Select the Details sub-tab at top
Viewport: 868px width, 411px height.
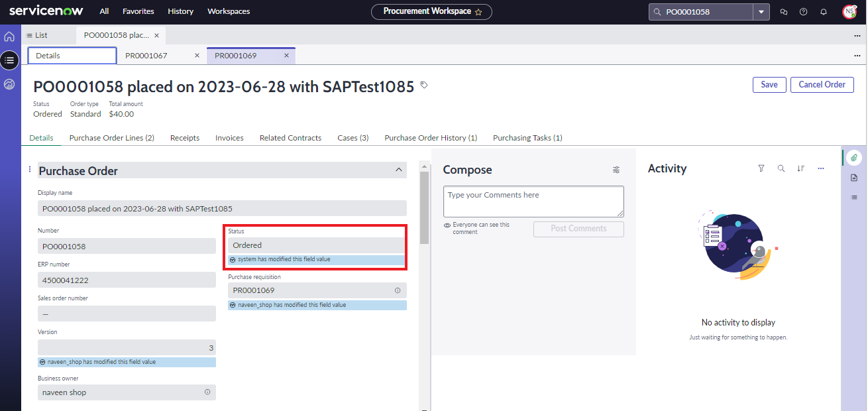click(x=72, y=56)
